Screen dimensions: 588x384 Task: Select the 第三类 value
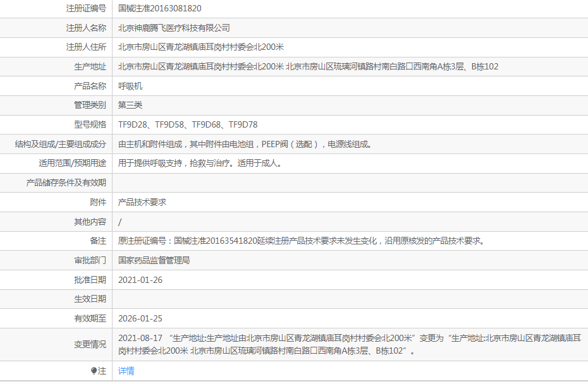point(130,105)
